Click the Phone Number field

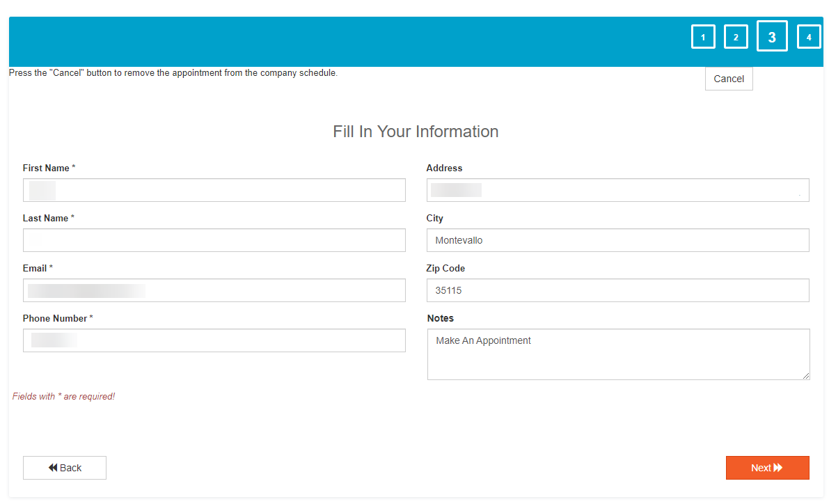click(x=214, y=340)
